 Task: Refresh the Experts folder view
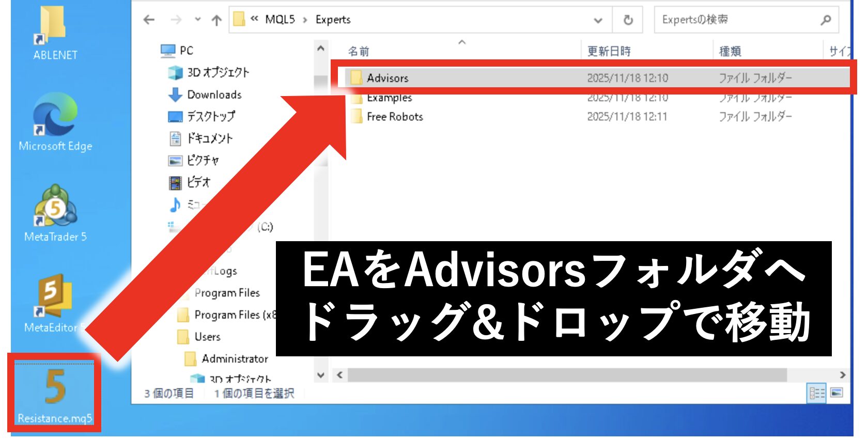tap(628, 20)
